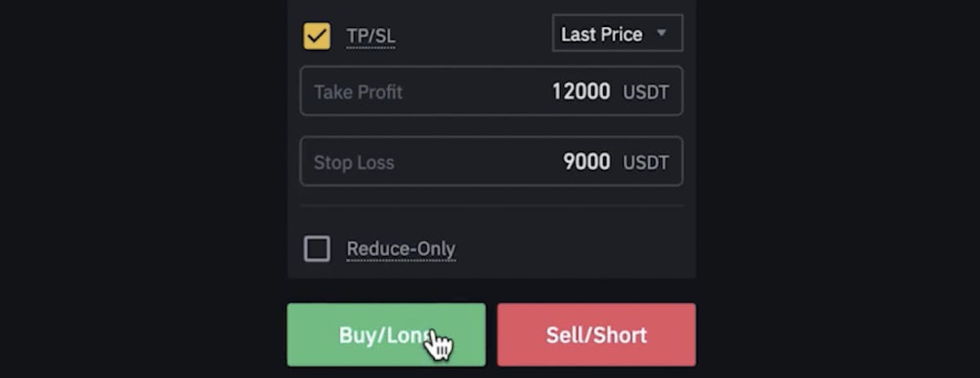This screenshot has width=980, height=378.
Task: Click the Stop Loss placeholder label
Action: [x=354, y=163]
